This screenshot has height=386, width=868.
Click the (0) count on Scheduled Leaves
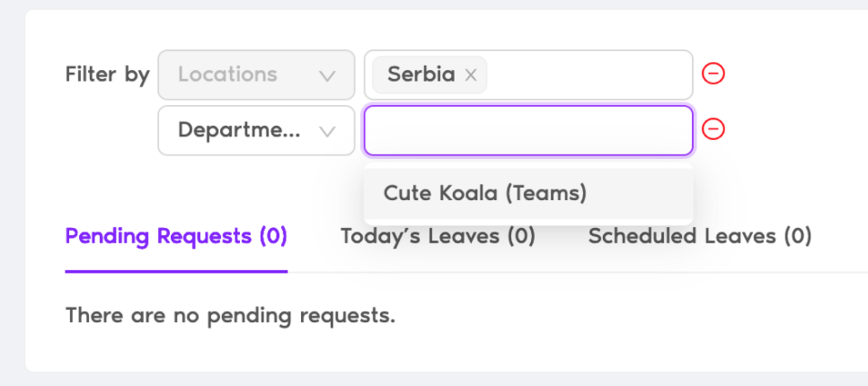pos(798,237)
